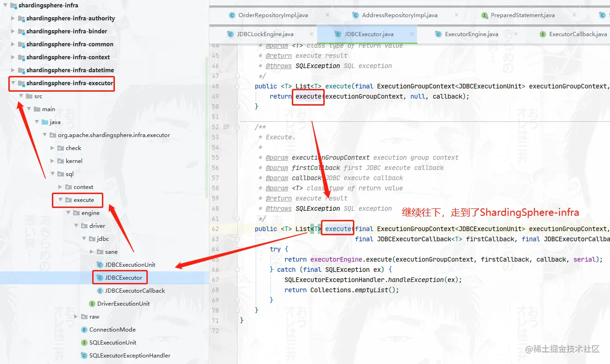Viewport: 610px width, 364px height.
Task: Click the JDBCExecutor class icon in tree
Action: coord(100,278)
